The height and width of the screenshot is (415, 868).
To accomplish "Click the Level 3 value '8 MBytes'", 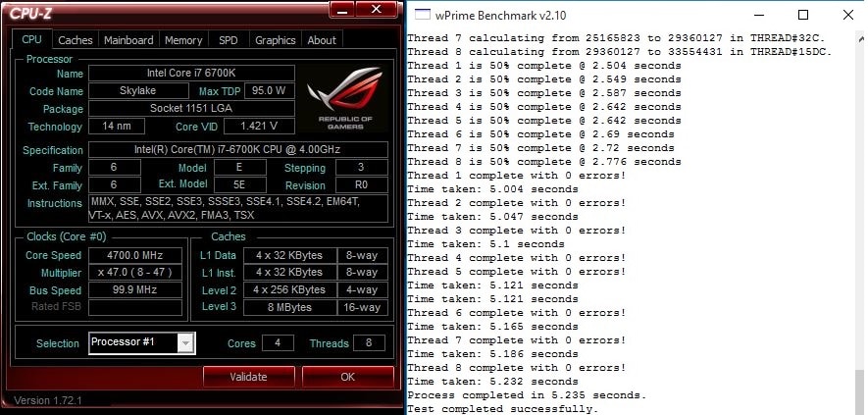I will 289,307.
